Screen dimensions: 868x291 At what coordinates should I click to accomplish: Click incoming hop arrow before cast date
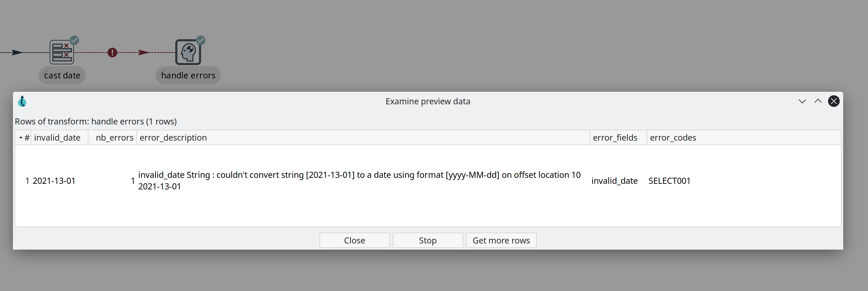17,53
